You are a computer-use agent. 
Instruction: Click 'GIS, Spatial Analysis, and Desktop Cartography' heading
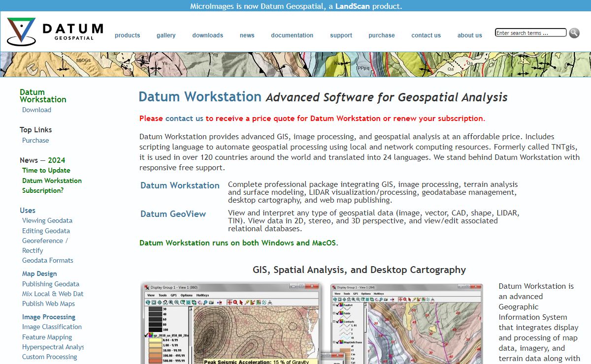click(x=359, y=270)
